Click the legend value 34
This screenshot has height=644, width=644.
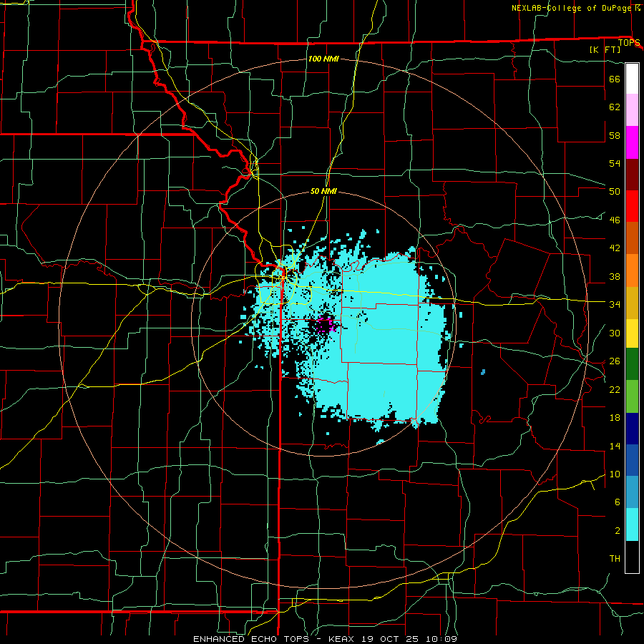click(x=615, y=305)
